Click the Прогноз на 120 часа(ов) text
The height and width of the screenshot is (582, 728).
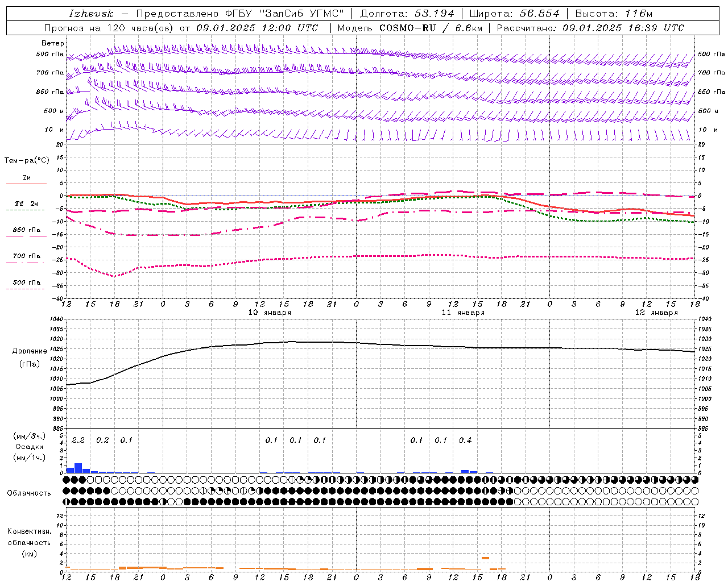point(109,28)
